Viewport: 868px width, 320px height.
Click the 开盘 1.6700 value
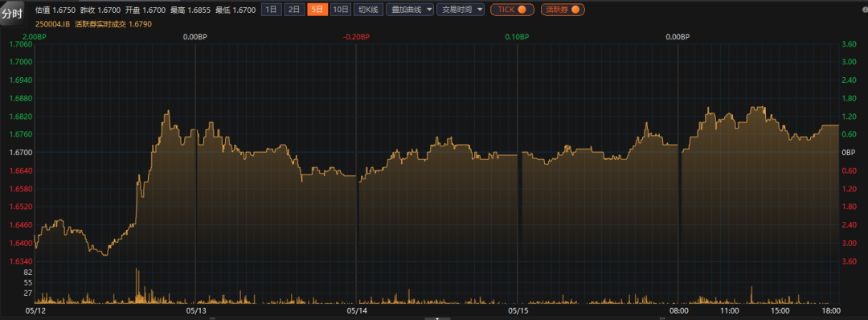pyautogui.click(x=145, y=10)
